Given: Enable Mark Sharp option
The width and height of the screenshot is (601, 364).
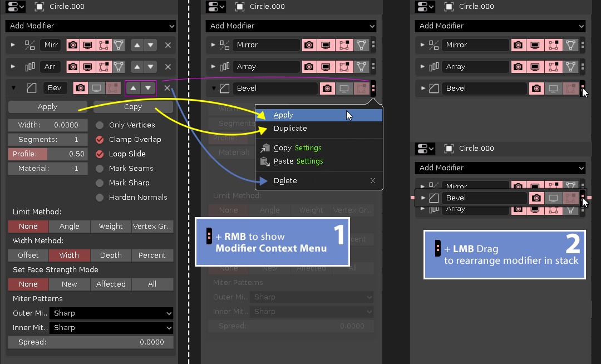Looking at the screenshot, I should [x=100, y=183].
